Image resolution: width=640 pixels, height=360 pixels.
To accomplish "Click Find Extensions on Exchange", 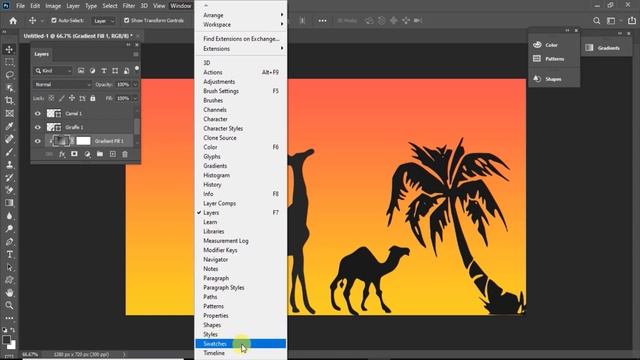I will point(241,39).
